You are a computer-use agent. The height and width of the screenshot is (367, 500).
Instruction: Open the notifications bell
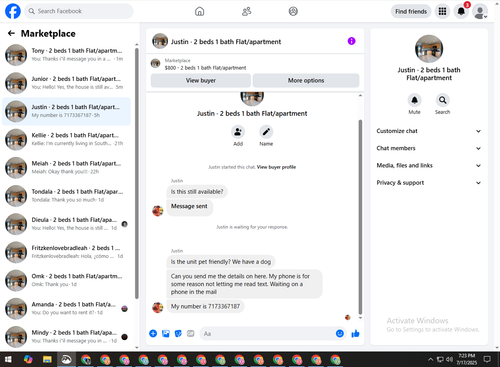[x=461, y=11]
